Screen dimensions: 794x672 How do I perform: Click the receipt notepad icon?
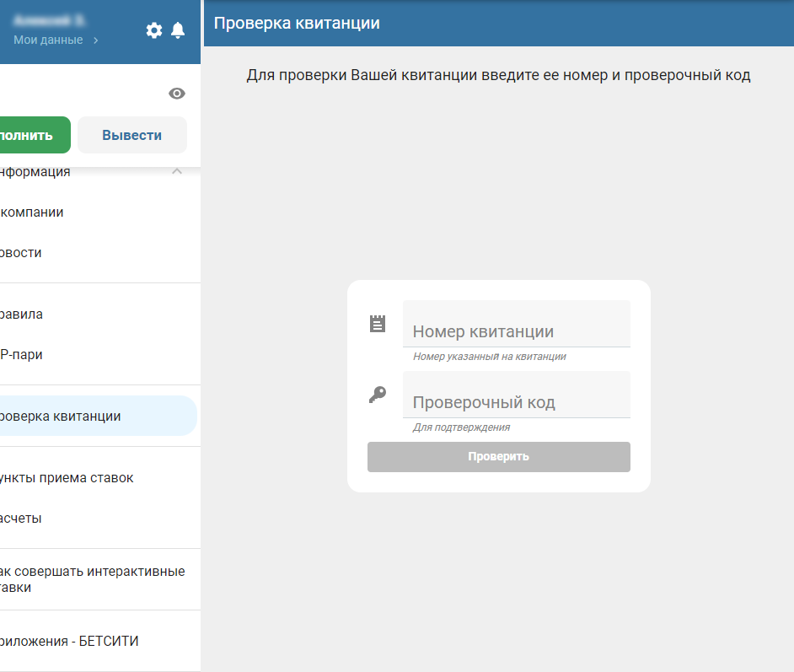pyautogui.click(x=378, y=324)
